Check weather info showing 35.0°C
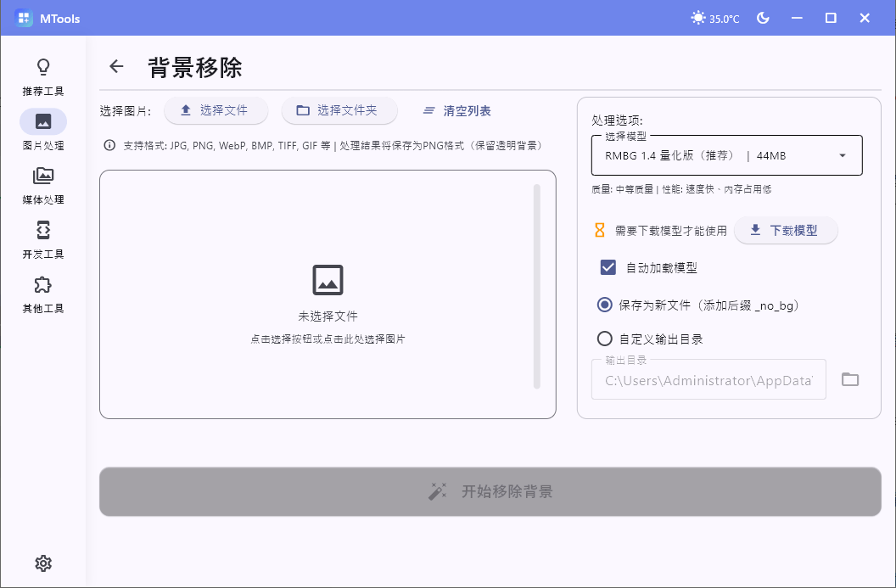The width and height of the screenshot is (896, 588). [714, 17]
